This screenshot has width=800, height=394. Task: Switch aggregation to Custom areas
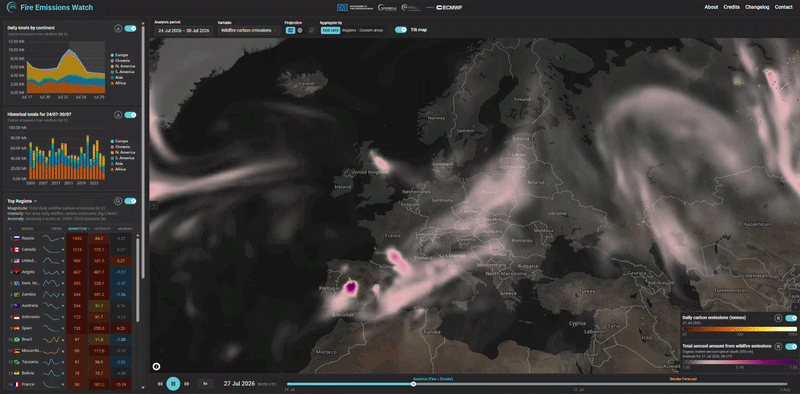tap(371, 30)
